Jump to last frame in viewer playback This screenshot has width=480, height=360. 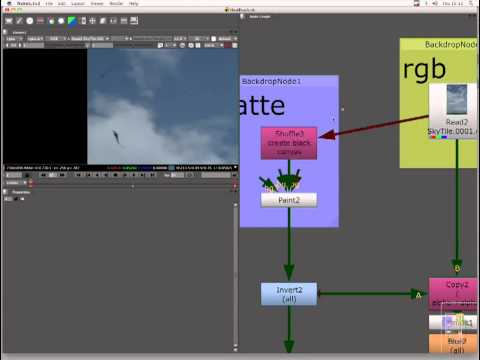coord(153,175)
